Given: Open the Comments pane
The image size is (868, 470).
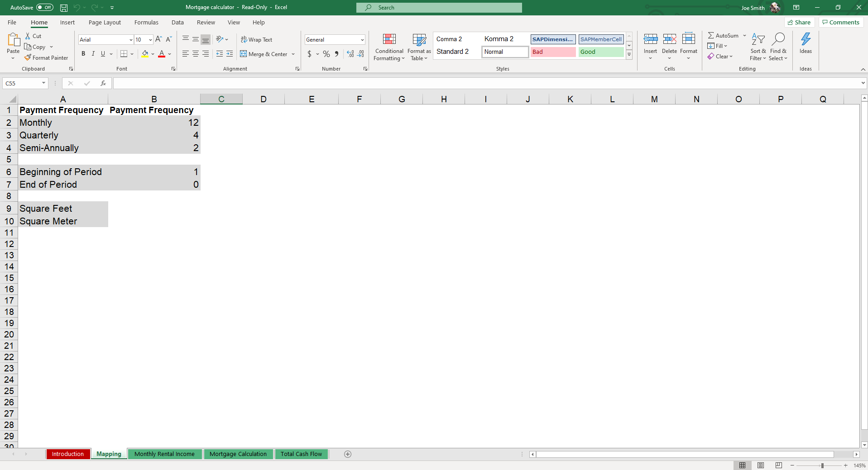Looking at the screenshot, I should pos(841,23).
